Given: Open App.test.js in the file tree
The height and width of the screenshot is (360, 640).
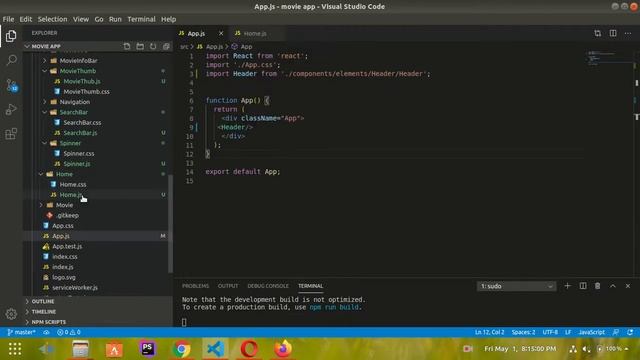Looking at the screenshot, I should click(67, 247).
